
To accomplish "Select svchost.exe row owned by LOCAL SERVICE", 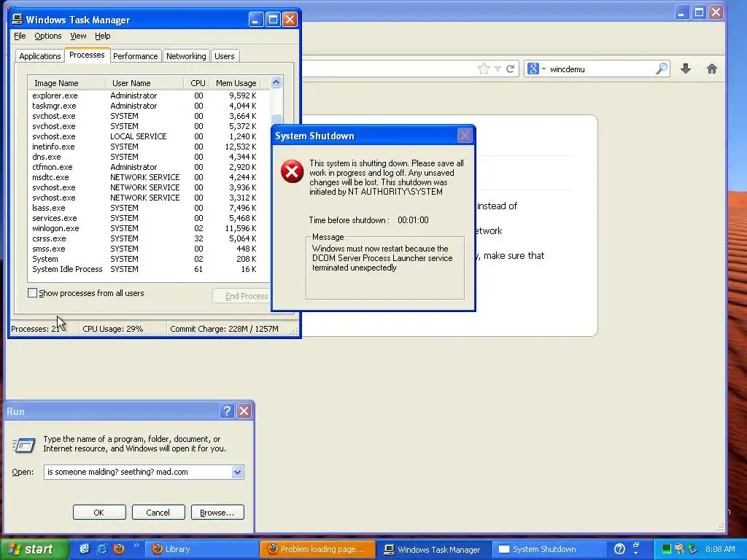I will click(149, 136).
